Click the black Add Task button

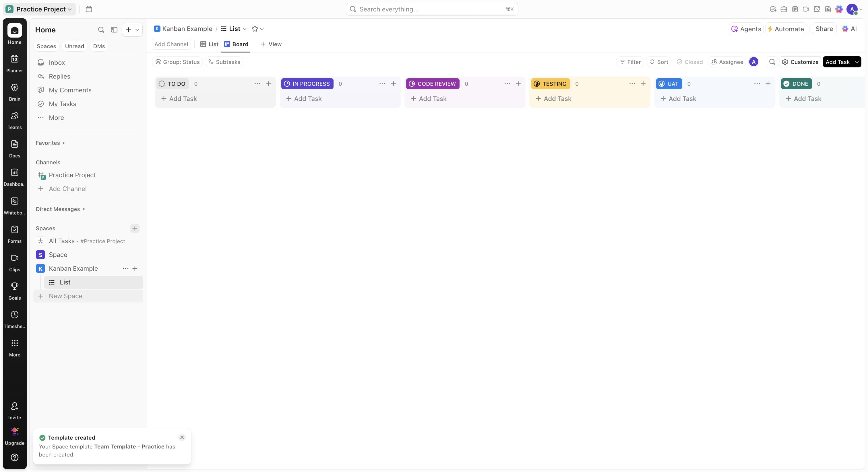coord(837,62)
